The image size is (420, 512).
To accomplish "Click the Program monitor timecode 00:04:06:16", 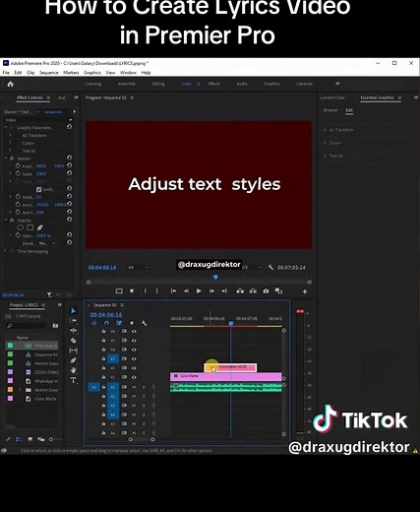I will tap(102, 268).
